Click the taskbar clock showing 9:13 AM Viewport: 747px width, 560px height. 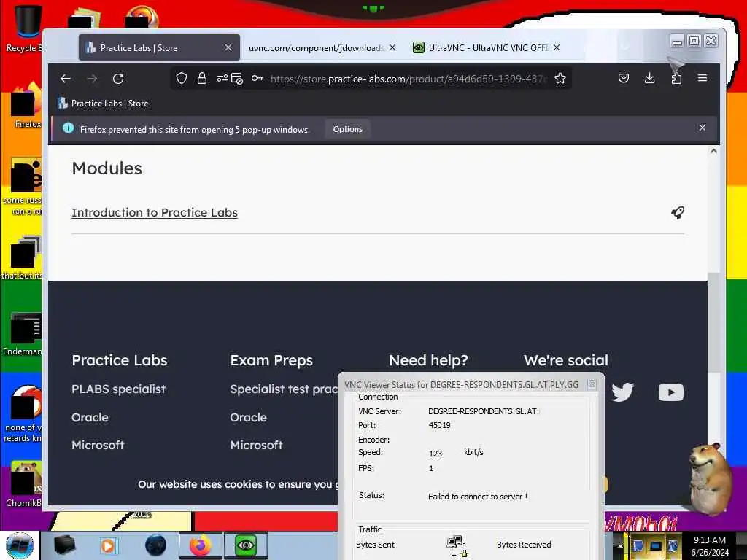710,545
